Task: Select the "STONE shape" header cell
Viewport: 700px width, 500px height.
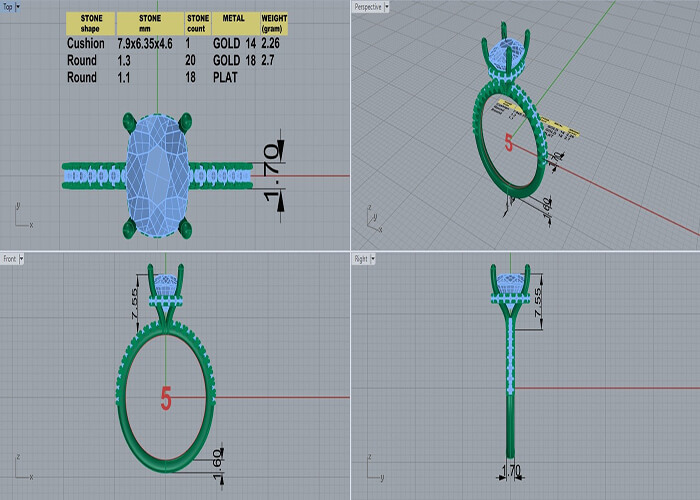Action: click(x=91, y=23)
